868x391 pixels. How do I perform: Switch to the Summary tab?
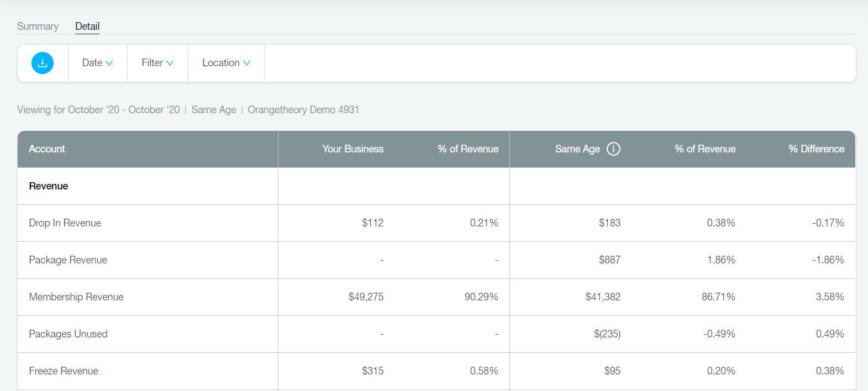click(38, 27)
